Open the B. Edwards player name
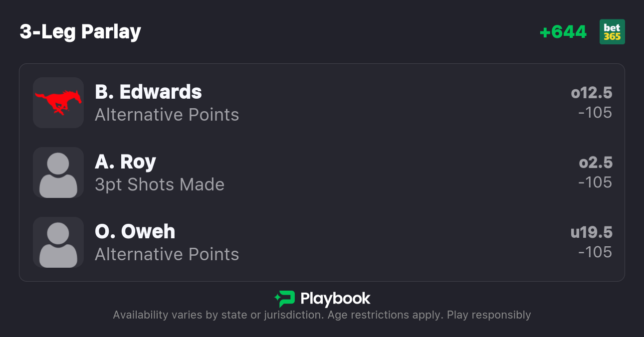This screenshot has width=644, height=337. coord(148,92)
